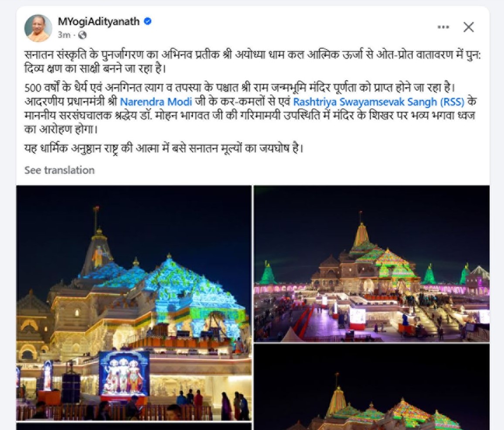Open bottom-right temple night photo
The image size is (504, 430).
tap(371, 387)
